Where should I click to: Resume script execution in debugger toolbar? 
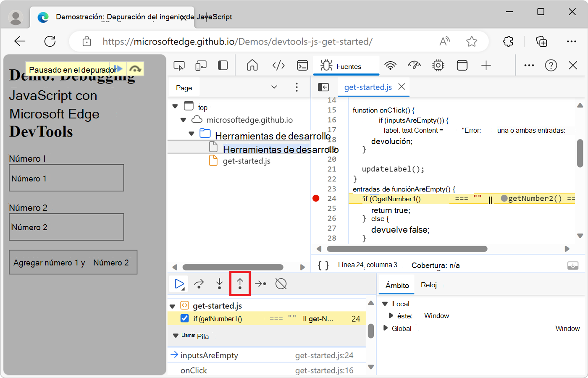pos(179,284)
